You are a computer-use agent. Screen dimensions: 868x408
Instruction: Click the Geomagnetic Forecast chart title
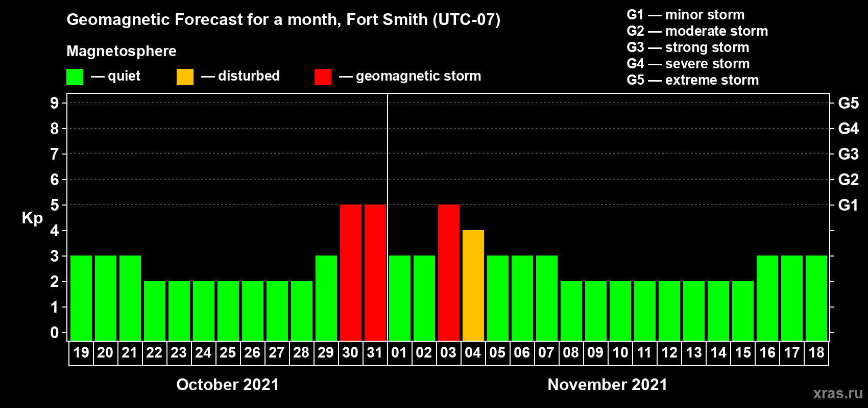pos(283,20)
